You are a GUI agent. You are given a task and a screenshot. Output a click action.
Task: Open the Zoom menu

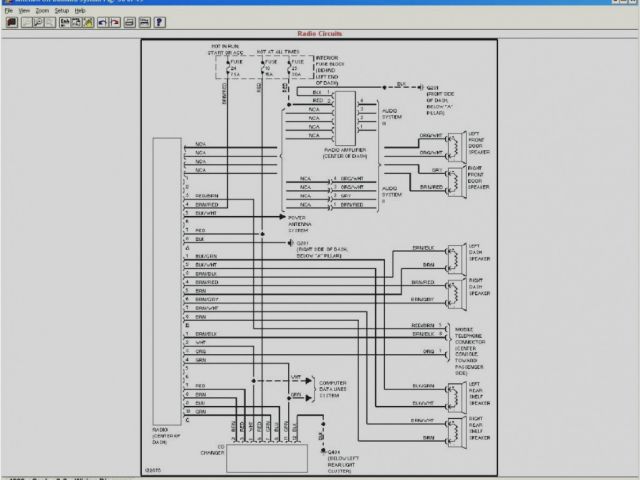[42, 11]
